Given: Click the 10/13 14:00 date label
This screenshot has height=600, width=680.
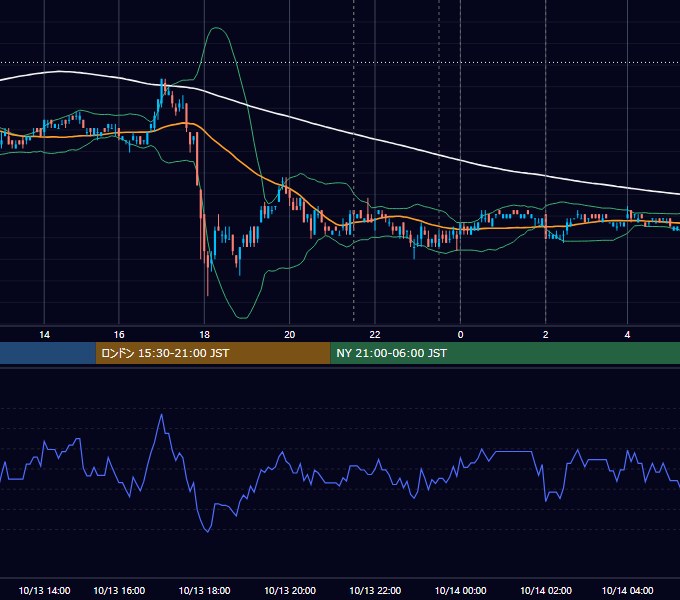Looking at the screenshot, I should [44, 590].
